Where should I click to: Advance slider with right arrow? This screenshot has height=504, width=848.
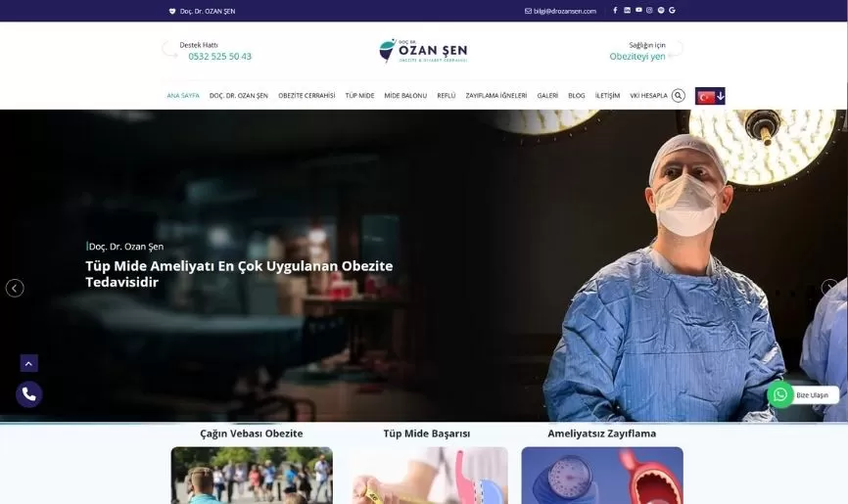point(829,288)
